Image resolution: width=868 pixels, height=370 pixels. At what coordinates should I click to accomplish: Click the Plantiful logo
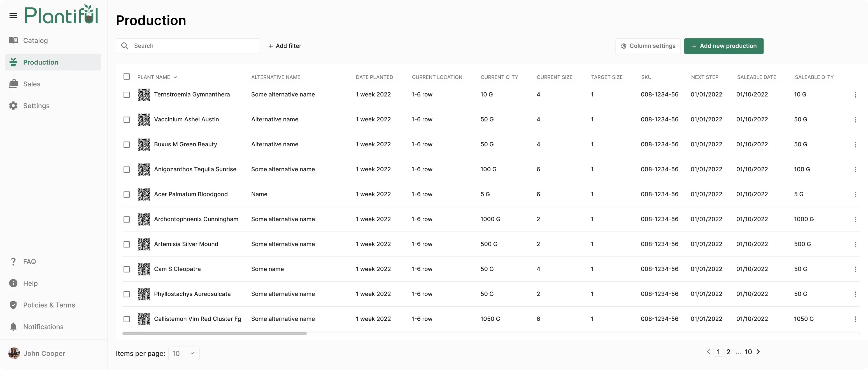point(61,14)
